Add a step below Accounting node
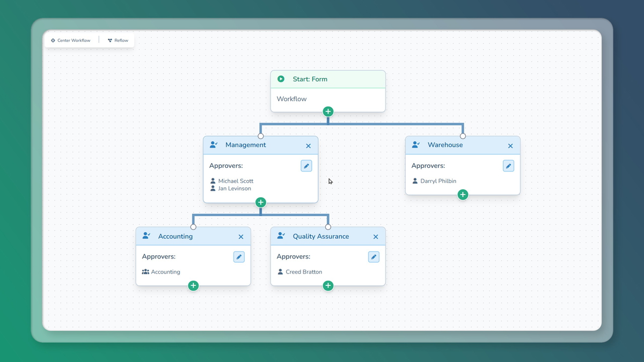The height and width of the screenshot is (362, 644). (x=193, y=286)
